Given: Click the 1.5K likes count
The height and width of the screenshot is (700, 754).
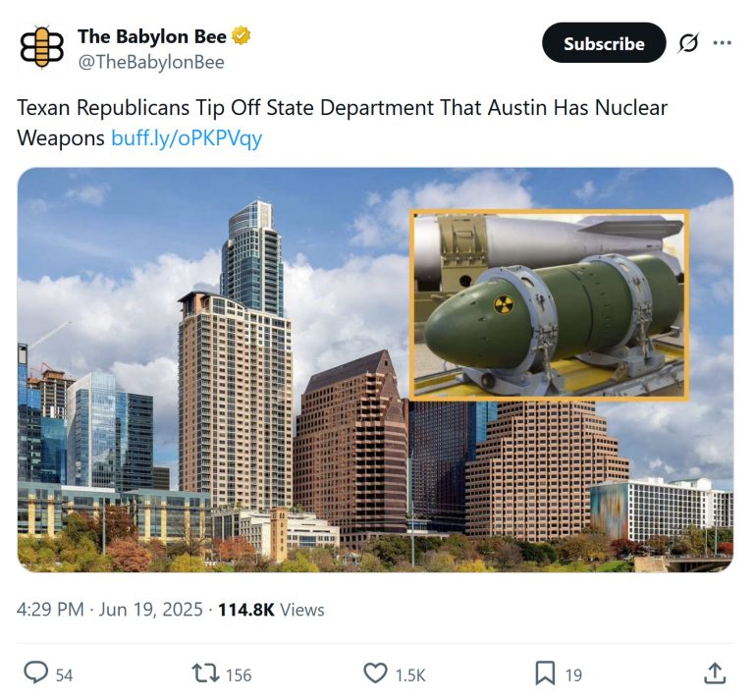Looking at the screenshot, I should tap(410, 675).
